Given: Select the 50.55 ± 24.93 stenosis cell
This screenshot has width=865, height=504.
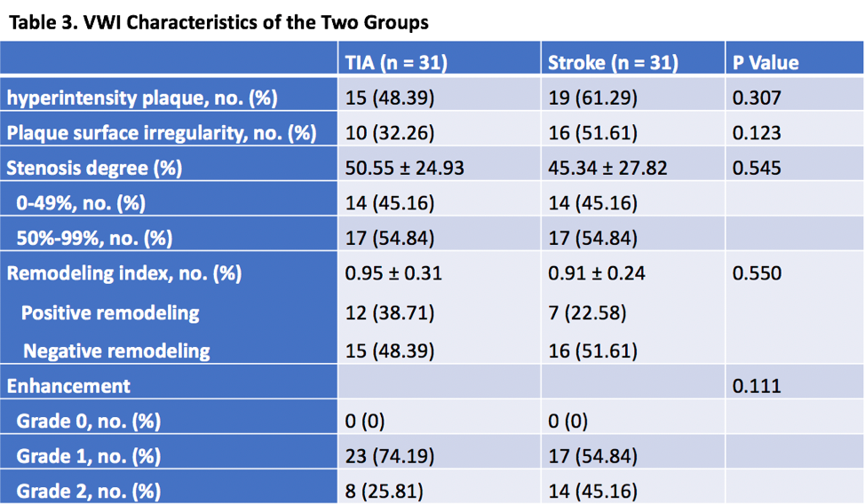Looking at the screenshot, I should [405, 168].
